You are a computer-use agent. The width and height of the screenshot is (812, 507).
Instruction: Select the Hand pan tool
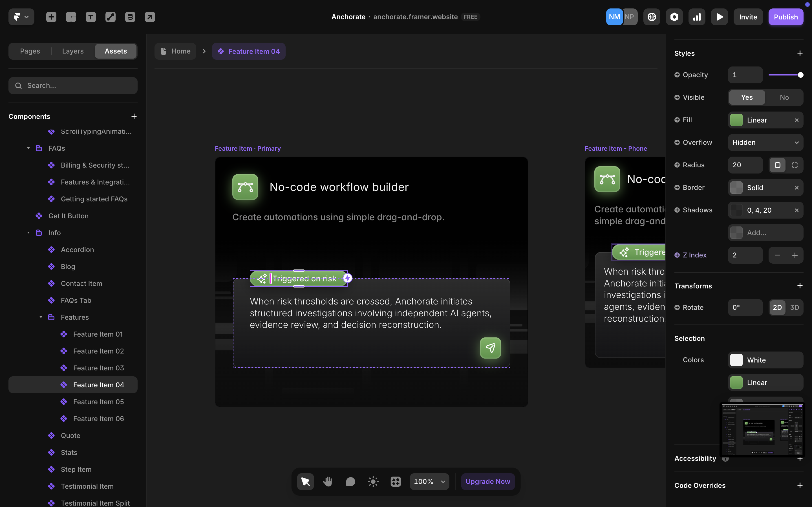point(328,481)
